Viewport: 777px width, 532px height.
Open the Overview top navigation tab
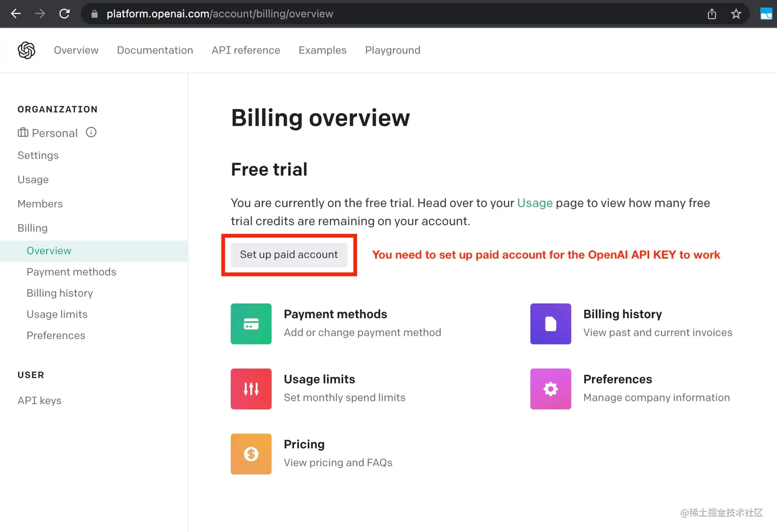coord(76,50)
